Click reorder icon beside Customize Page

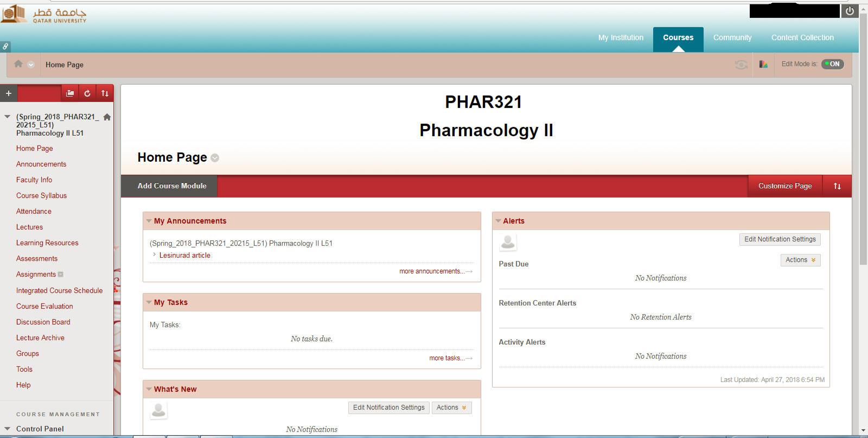tap(837, 186)
